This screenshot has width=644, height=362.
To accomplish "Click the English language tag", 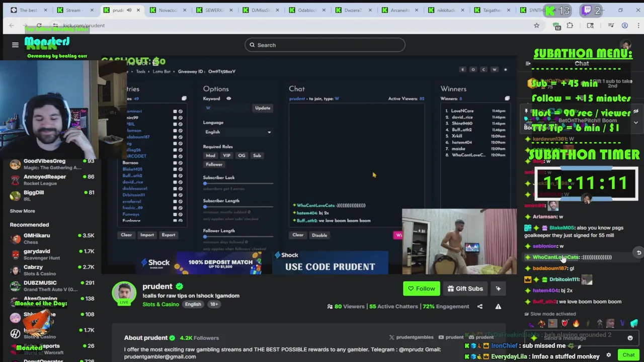I will click(x=193, y=304).
